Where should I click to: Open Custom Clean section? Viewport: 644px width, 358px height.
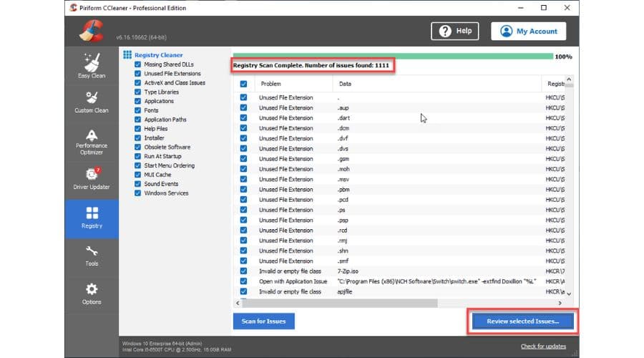pyautogui.click(x=92, y=102)
